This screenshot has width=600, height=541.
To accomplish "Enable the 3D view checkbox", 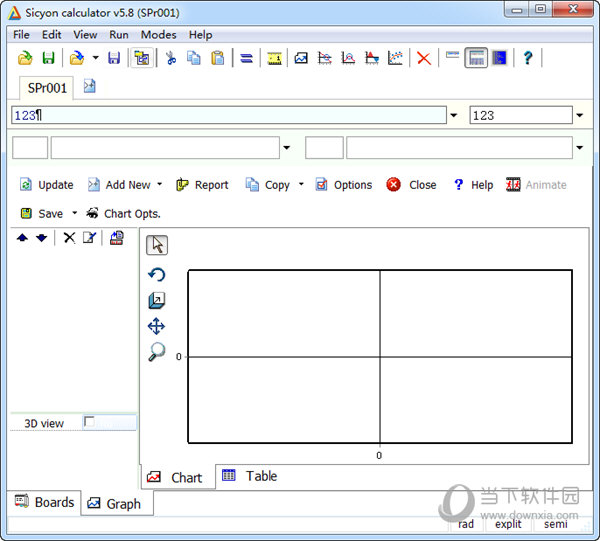I will [89, 422].
